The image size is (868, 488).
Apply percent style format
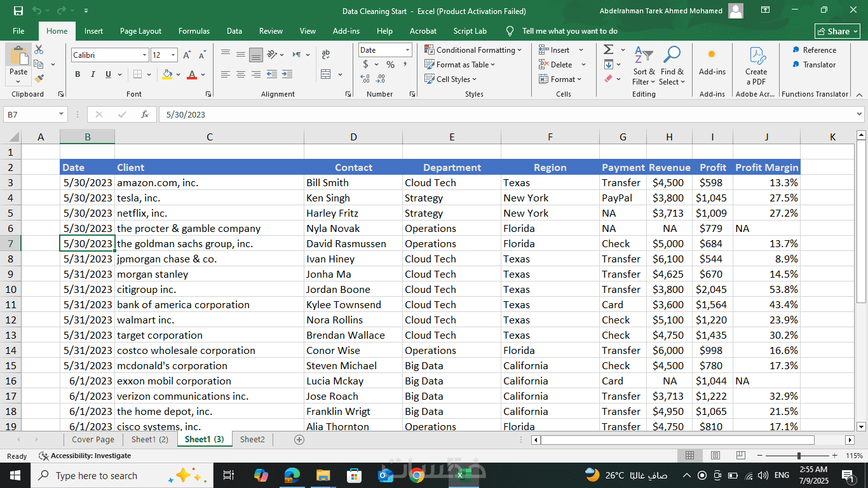pos(390,65)
